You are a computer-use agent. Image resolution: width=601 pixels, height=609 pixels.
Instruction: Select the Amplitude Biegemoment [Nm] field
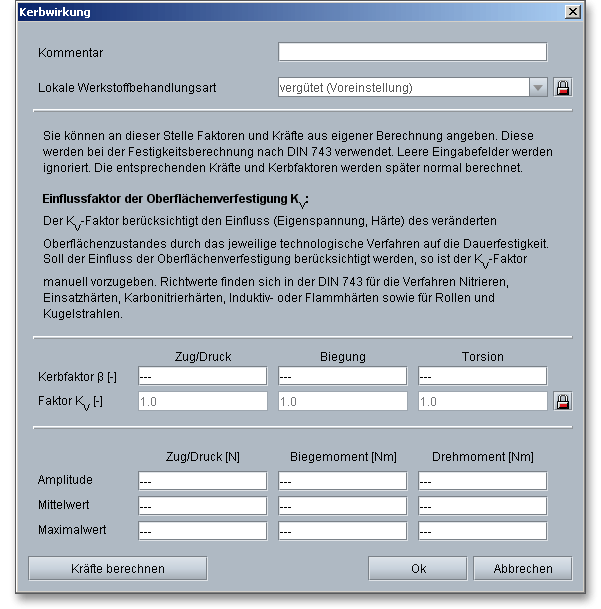coord(342,481)
